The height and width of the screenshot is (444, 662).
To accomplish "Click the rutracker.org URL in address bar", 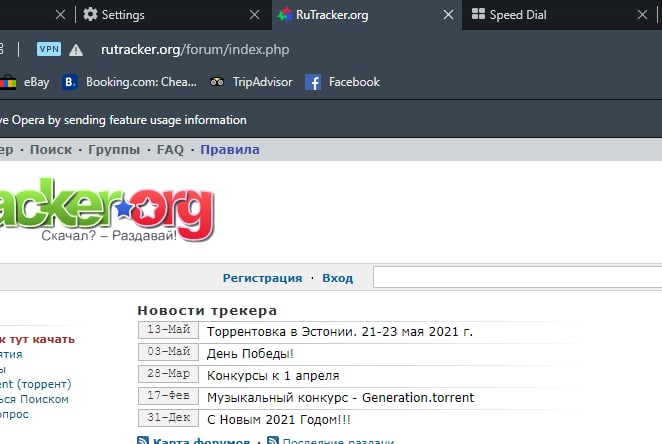I will 195,50.
